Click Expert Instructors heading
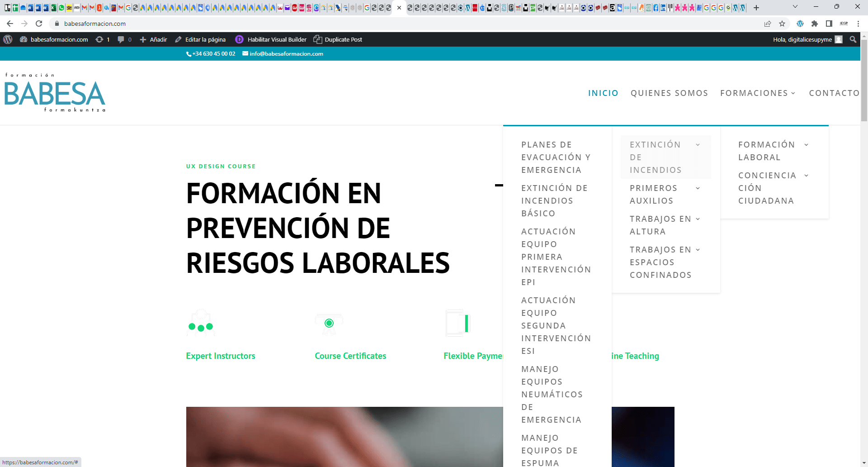This screenshot has height=467, width=868. click(x=221, y=356)
